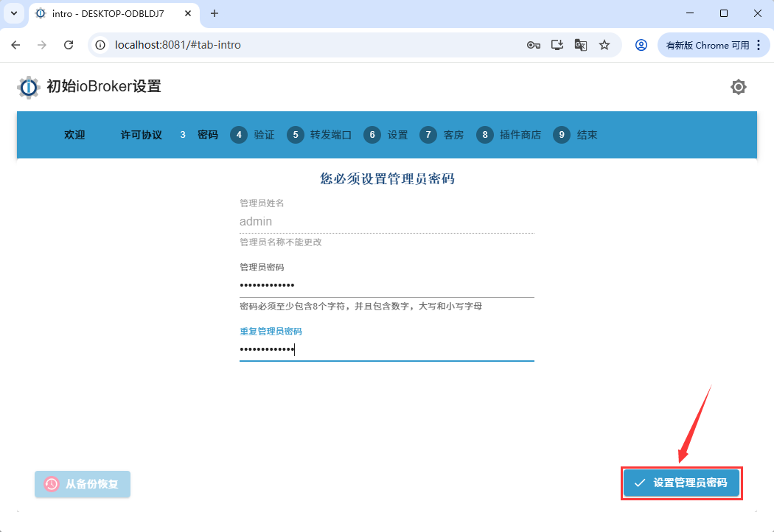Open a new browser tab

tap(215, 13)
